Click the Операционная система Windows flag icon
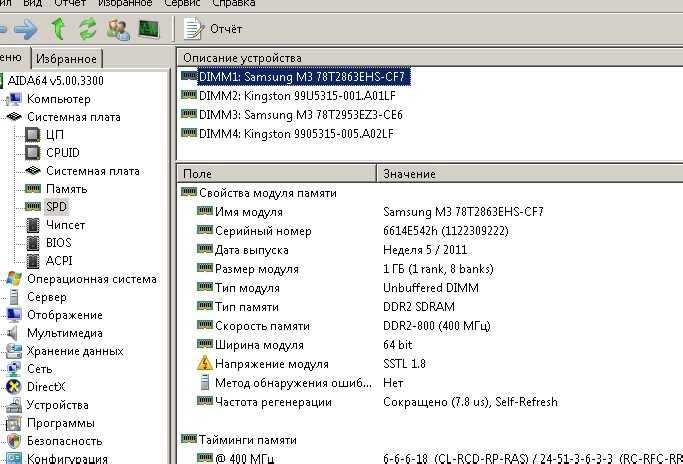This screenshot has width=683, height=464. [14, 279]
